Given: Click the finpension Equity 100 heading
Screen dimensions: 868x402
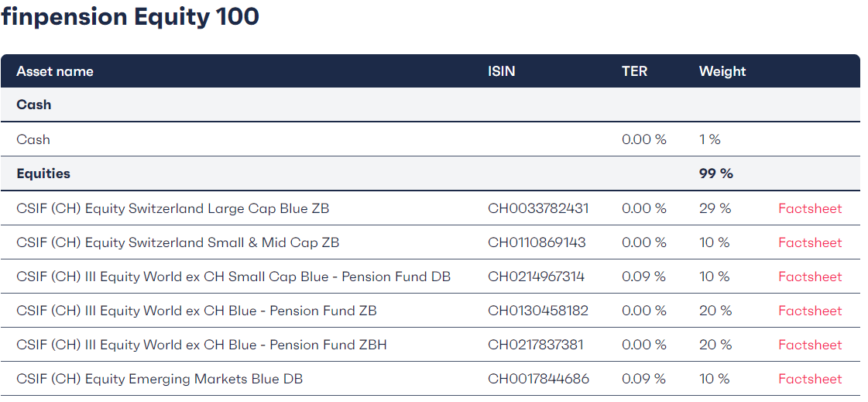Looking at the screenshot, I should coord(130,17).
